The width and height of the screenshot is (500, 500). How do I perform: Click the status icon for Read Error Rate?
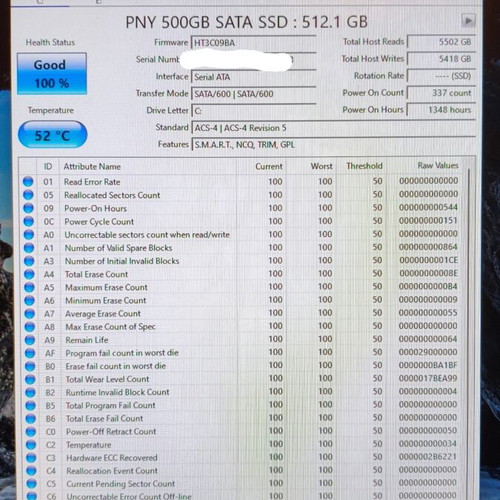pyautogui.click(x=28, y=182)
